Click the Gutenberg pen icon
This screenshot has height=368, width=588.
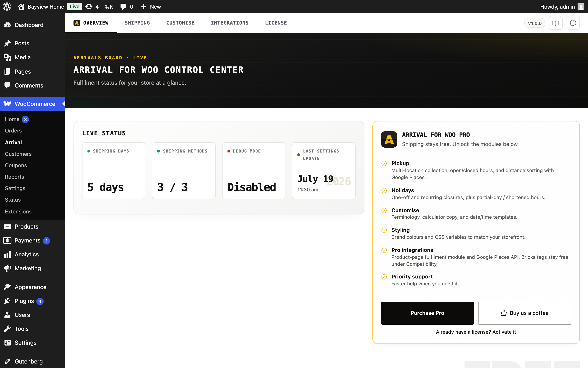coord(7,361)
